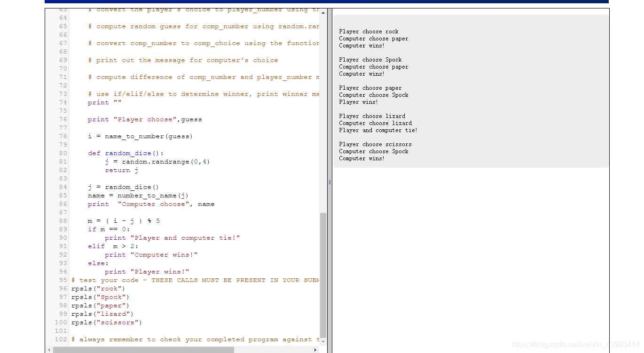Click code line "j = random_dice()"
The width and height of the screenshot is (644, 353).
(x=123, y=187)
